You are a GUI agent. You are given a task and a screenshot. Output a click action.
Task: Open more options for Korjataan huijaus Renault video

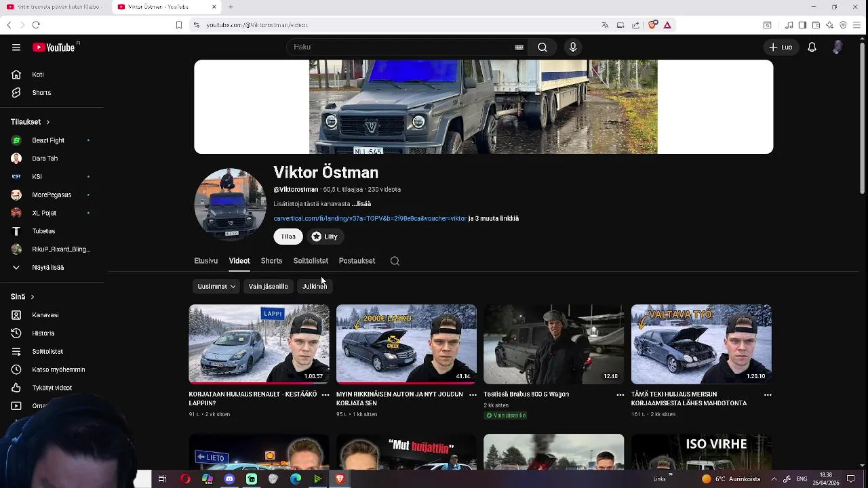click(325, 394)
